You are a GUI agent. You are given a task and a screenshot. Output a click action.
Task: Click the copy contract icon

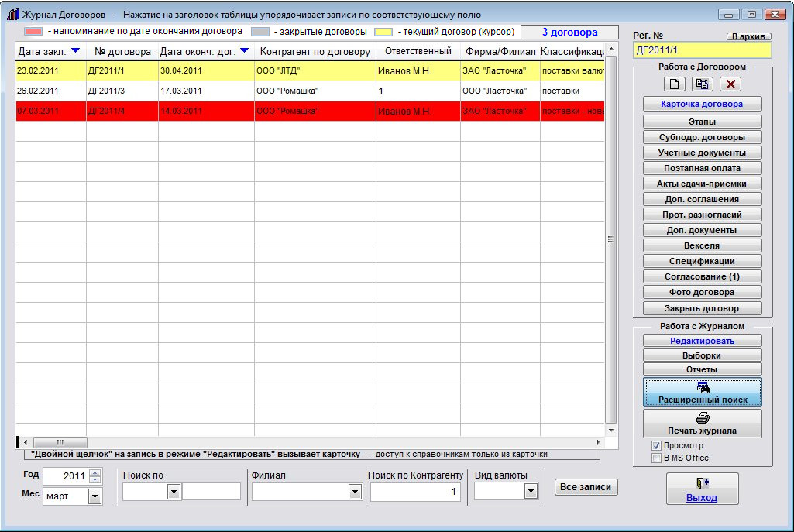703,84
